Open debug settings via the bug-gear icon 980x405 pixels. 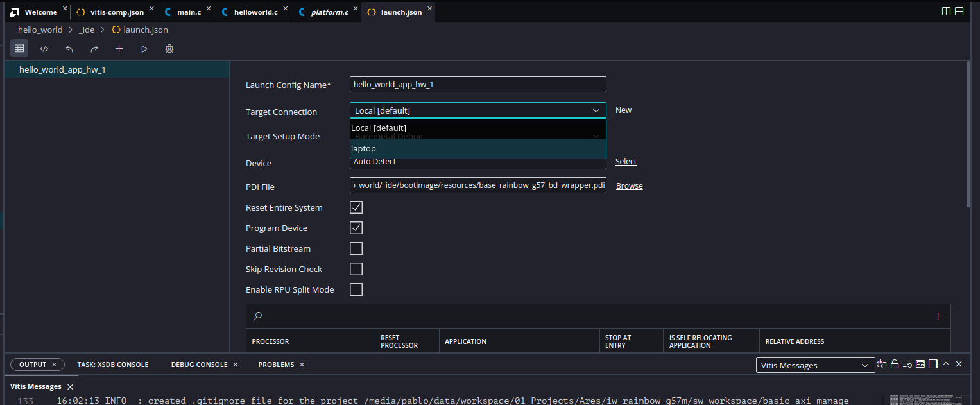pyautogui.click(x=169, y=48)
